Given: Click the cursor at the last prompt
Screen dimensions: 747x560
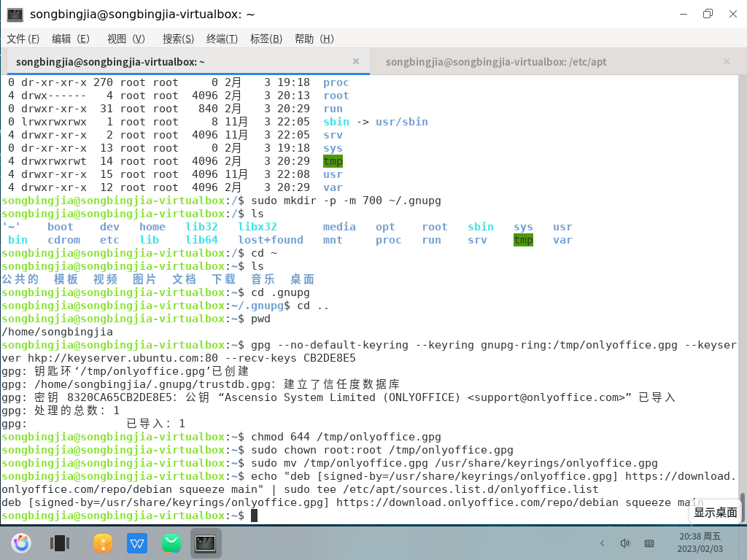Looking at the screenshot, I should (254, 516).
